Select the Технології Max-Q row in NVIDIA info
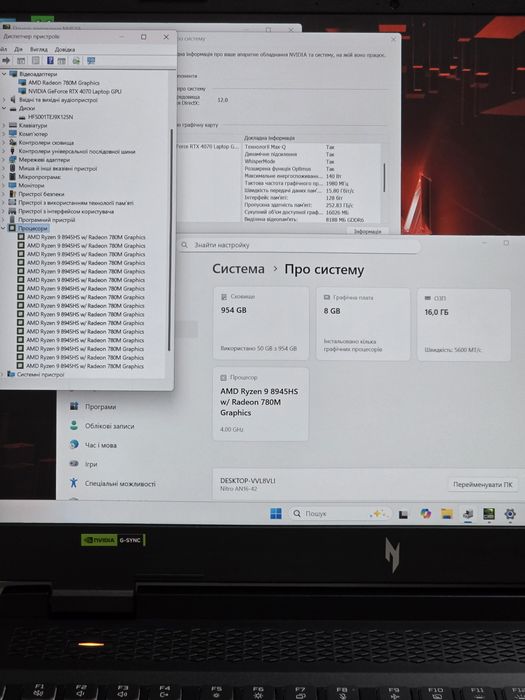 [289, 147]
